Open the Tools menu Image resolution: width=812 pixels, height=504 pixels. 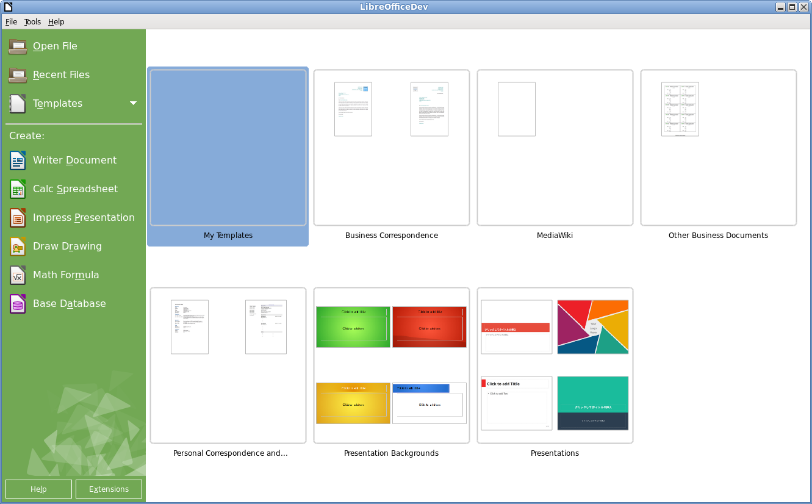(32, 22)
